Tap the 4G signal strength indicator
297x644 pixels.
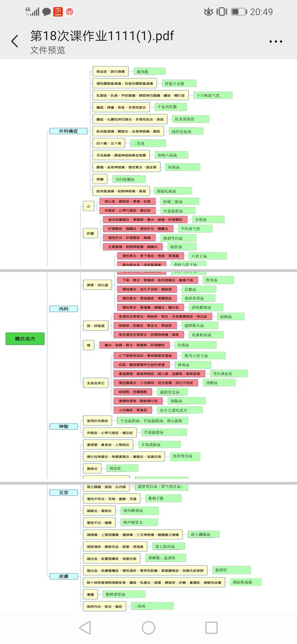coord(32,12)
